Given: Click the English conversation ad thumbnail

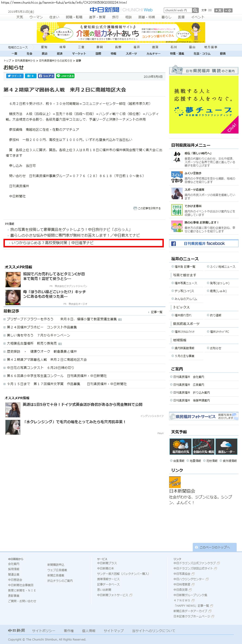Looking at the screenshot, I should click(x=13, y=410).
